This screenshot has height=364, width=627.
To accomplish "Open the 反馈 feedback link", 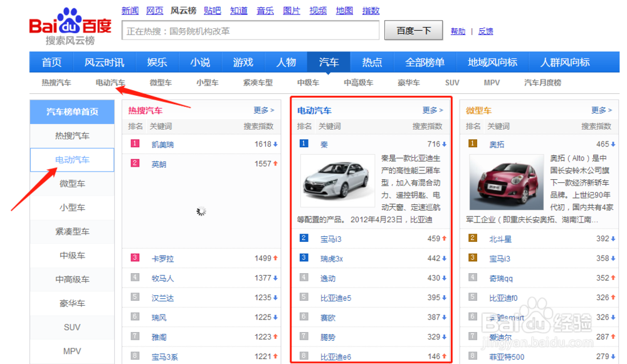I will coord(485,31).
